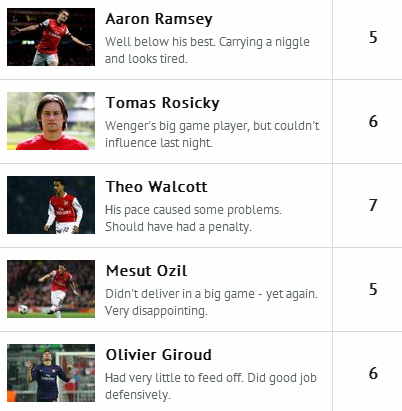The height and width of the screenshot is (411, 402).
Task: Click the Mesut Ozil name heading
Action: point(146,271)
